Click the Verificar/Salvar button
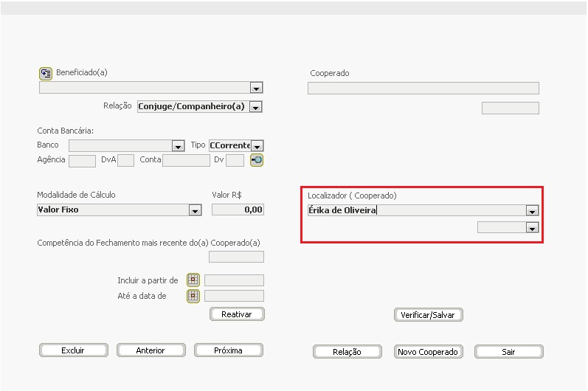The width and height of the screenshot is (588, 391). tap(428, 315)
